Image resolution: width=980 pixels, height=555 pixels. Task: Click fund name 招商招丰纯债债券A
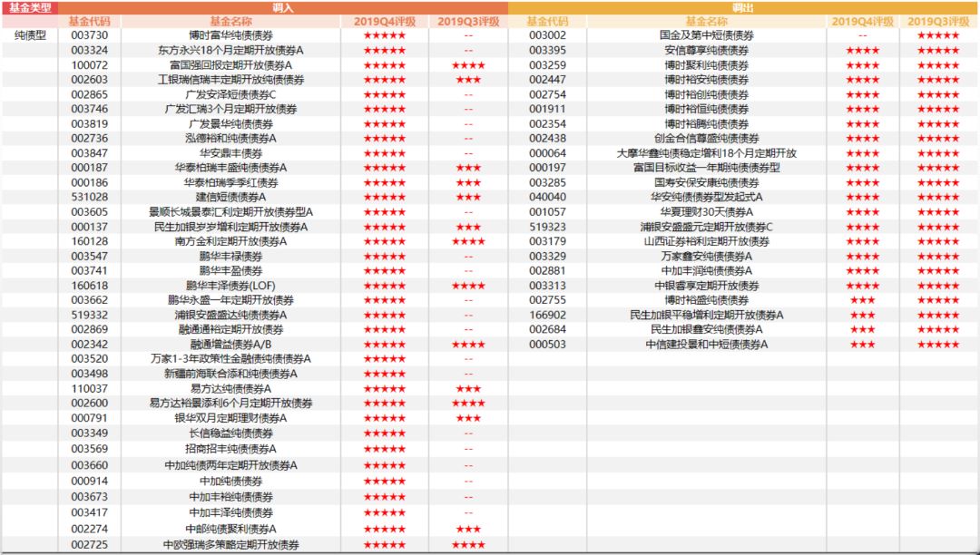(231, 449)
